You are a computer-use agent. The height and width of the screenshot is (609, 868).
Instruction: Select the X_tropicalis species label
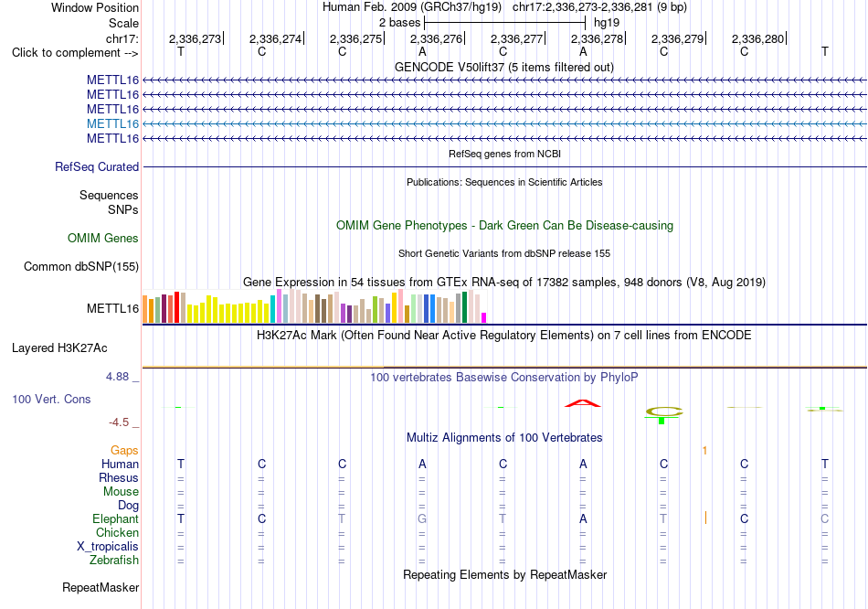point(108,547)
